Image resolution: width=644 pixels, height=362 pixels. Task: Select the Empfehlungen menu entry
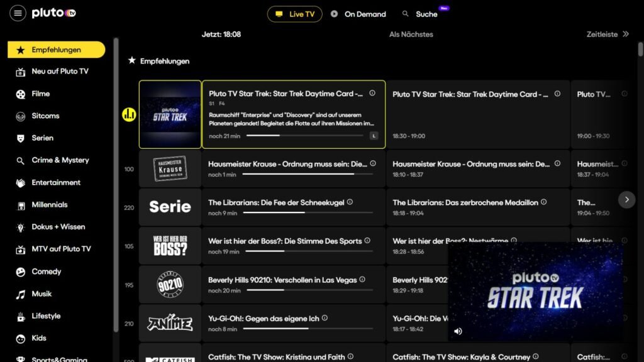click(57, 49)
